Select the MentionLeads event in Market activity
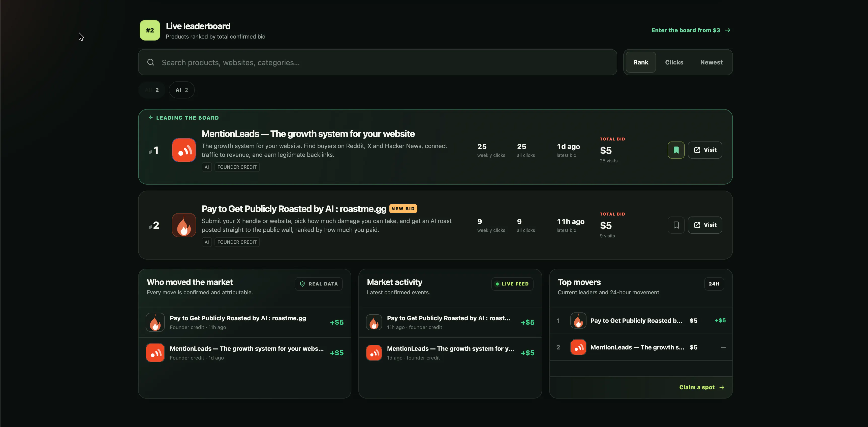The height and width of the screenshot is (427, 868). tap(450, 353)
